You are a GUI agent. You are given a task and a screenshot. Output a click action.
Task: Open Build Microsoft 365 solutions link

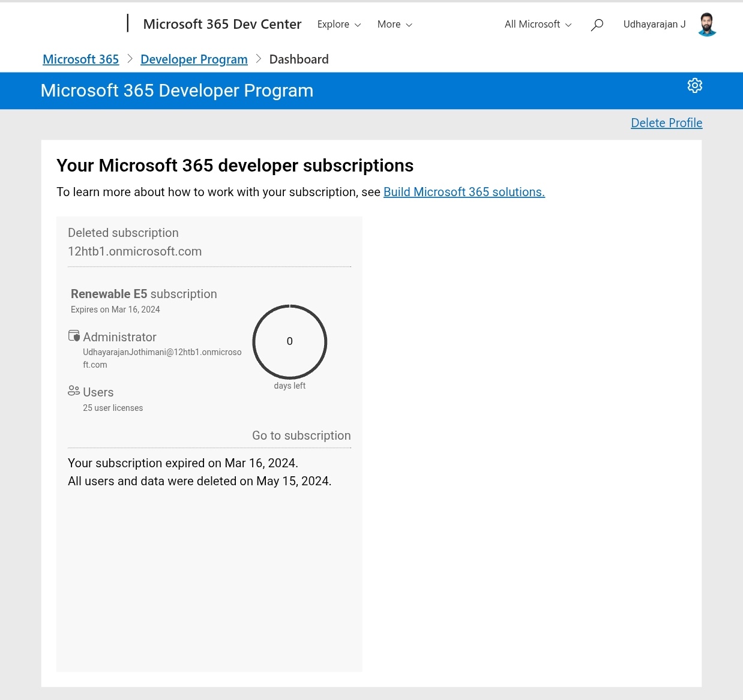(x=464, y=192)
